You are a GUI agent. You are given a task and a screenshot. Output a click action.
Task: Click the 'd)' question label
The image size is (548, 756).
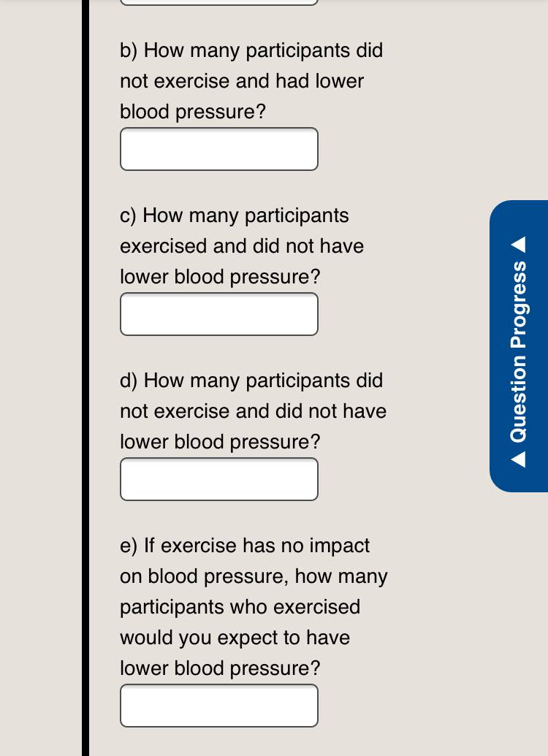point(129,381)
